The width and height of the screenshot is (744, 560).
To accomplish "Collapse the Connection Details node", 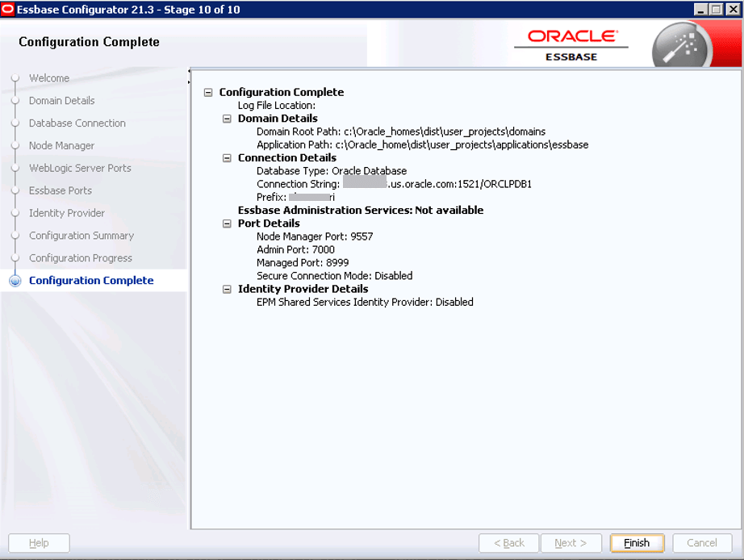I will 227,158.
